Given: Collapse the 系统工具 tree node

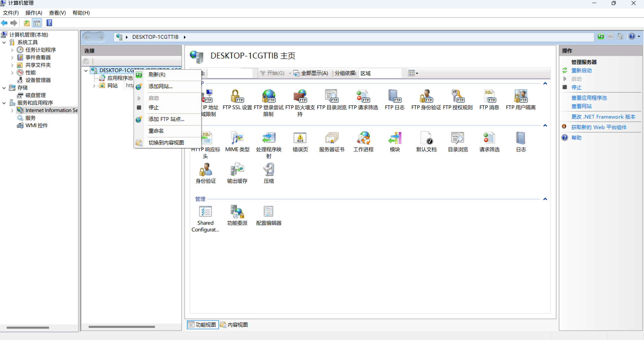Looking at the screenshot, I should point(4,42).
